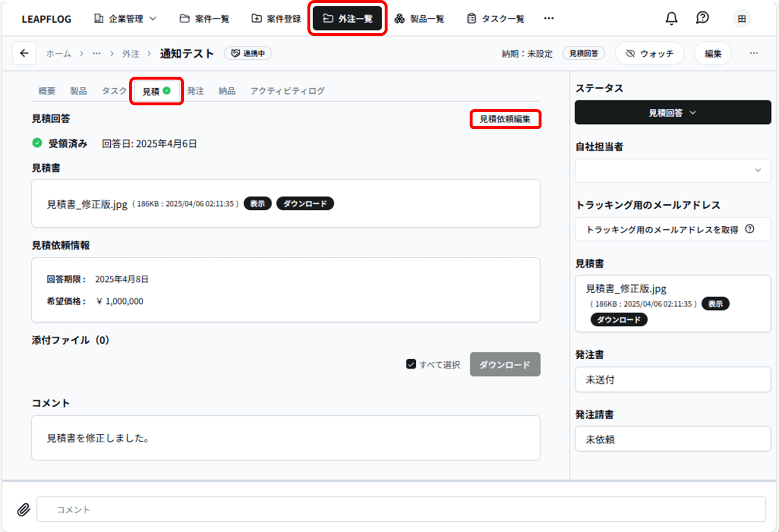The width and height of the screenshot is (779, 532).
Task: Click the 見積依頼編集 button
Action: [505, 119]
